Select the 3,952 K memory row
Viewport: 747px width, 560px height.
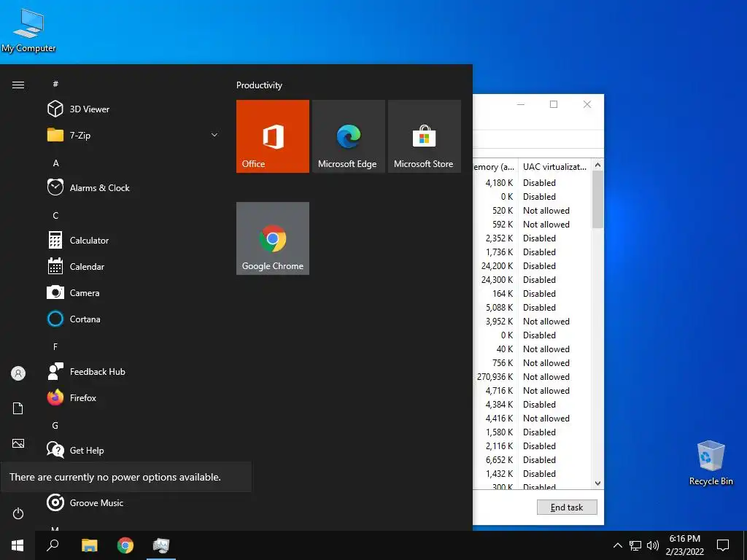499,322
